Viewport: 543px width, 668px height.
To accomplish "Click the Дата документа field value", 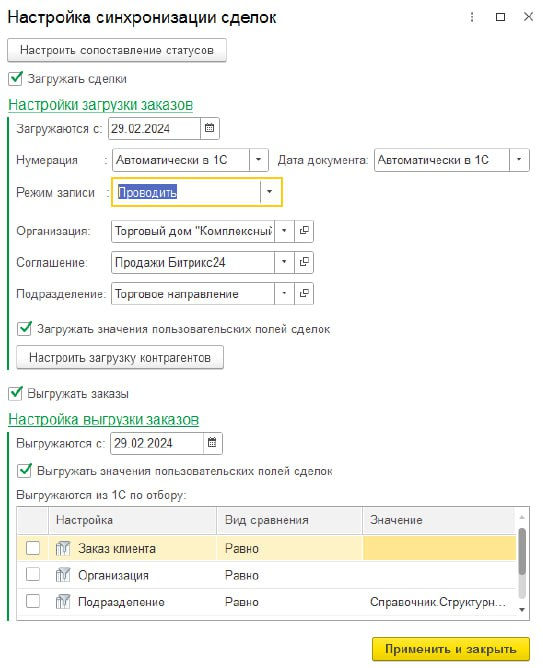I will pyautogui.click(x=442, y=160).
